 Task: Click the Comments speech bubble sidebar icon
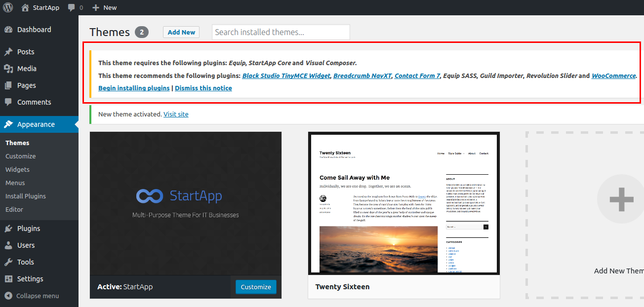8,102
